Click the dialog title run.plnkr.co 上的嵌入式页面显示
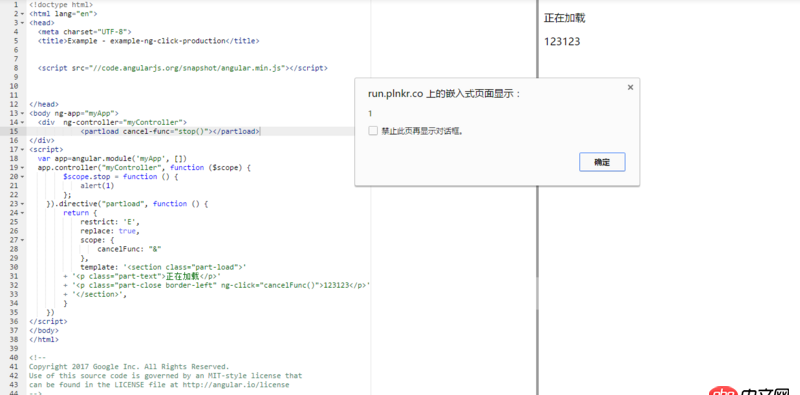 tap(444, 94)
